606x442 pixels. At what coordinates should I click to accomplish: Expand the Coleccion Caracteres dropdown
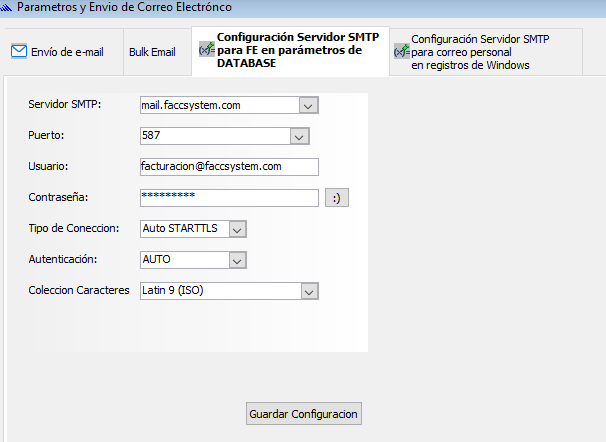click(308, 291)
